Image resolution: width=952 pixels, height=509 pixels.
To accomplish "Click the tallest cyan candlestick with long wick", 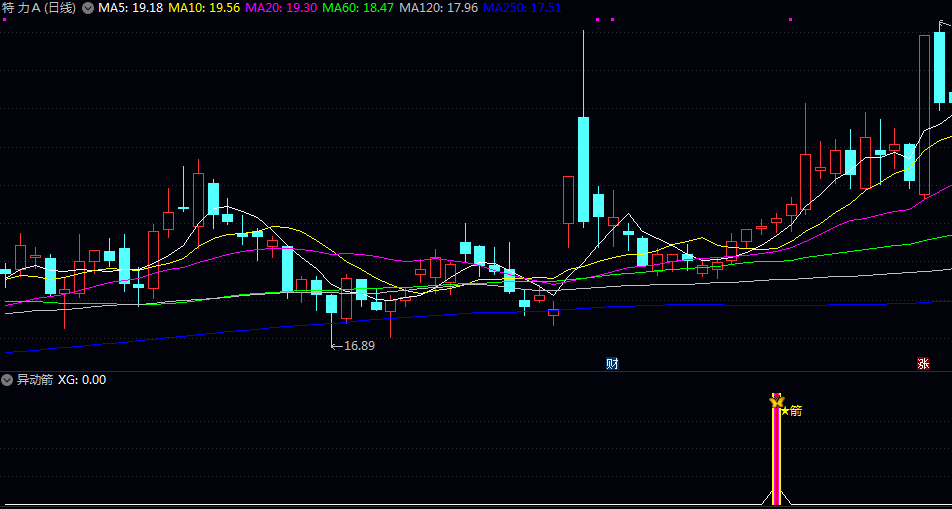I will (x=583, y=168).
